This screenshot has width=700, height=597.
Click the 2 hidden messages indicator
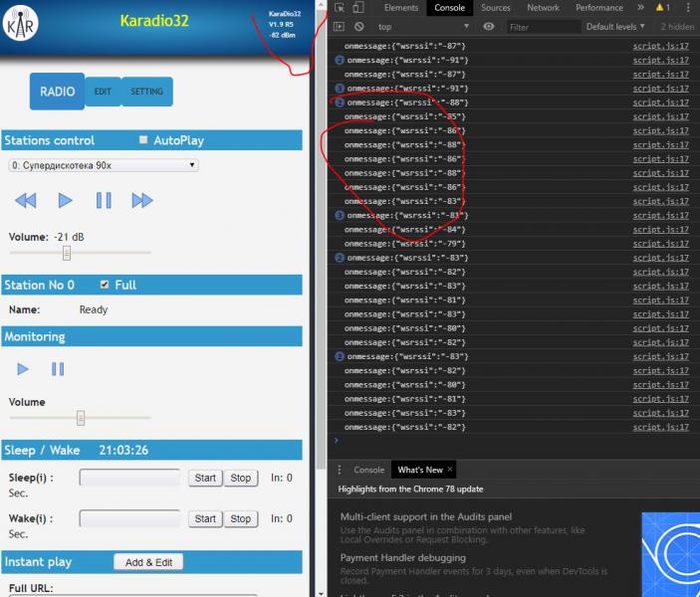(x=677, y=27)
